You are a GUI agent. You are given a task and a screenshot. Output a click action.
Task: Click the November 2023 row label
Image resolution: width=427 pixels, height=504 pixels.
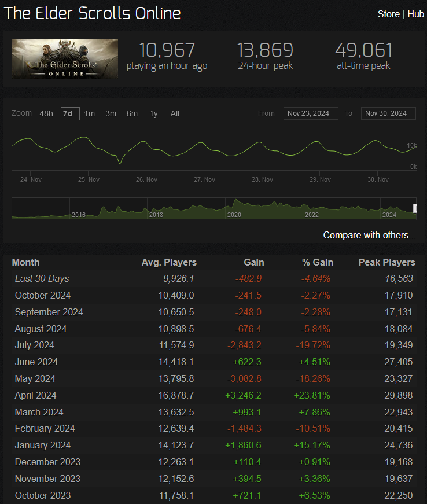click(x=47, y=479)
